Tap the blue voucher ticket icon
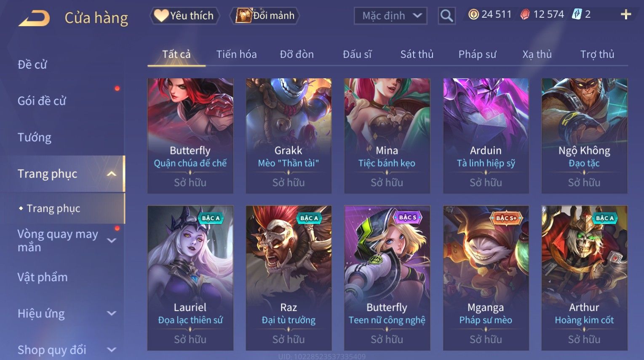 point(576,15)
